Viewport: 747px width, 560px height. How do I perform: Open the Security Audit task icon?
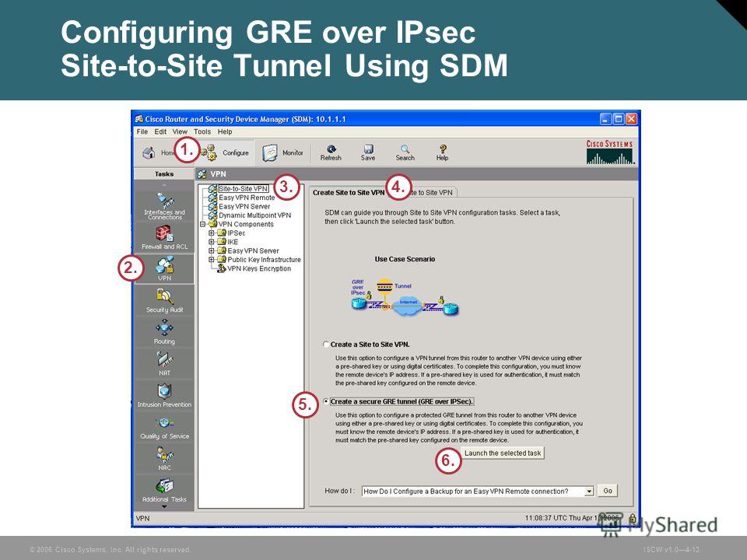click(164, 296)
